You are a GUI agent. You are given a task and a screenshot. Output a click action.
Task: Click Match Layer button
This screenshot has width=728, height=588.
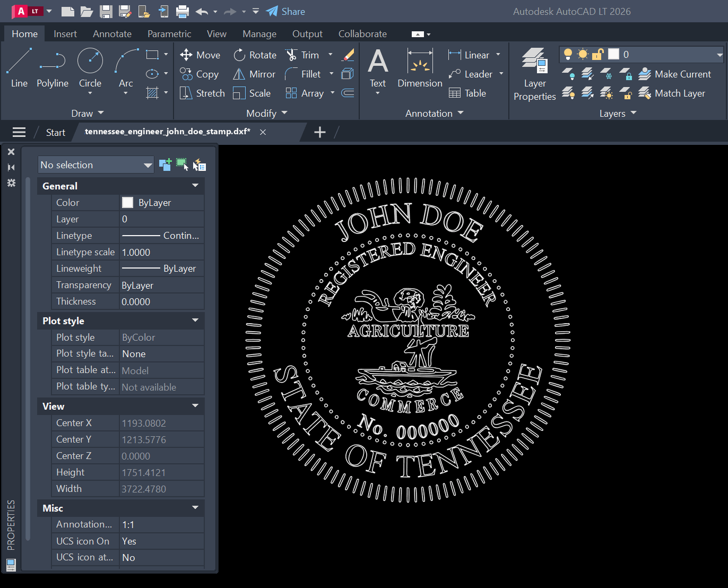[x=672, y=93]
